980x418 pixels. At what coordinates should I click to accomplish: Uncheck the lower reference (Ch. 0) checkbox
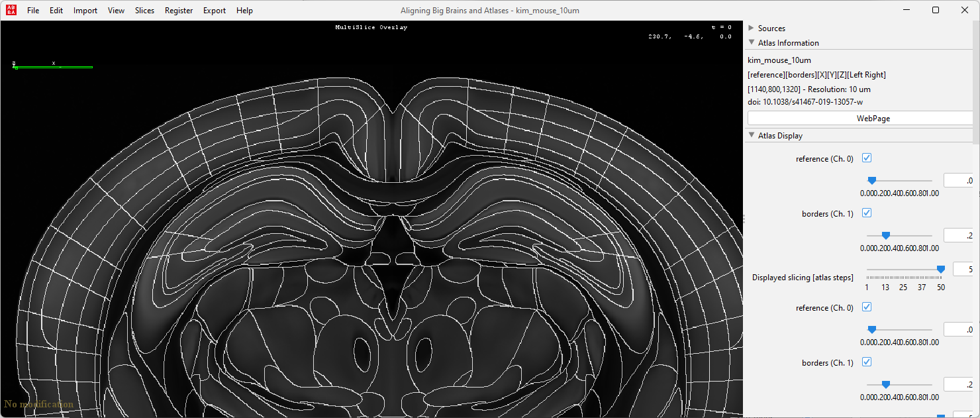[867, 307]
